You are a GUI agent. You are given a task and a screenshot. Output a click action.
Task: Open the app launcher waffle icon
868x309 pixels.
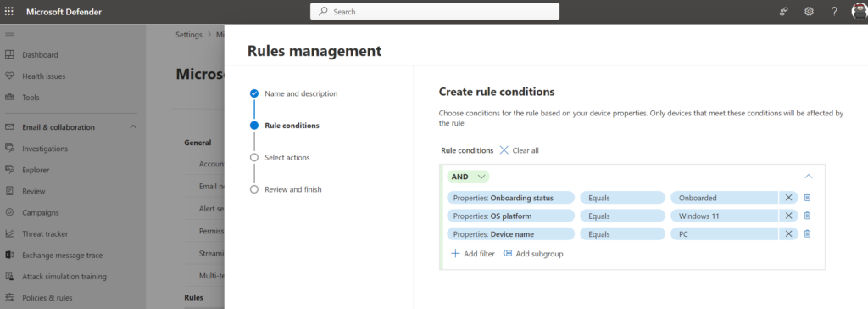[x=9, y=12]
